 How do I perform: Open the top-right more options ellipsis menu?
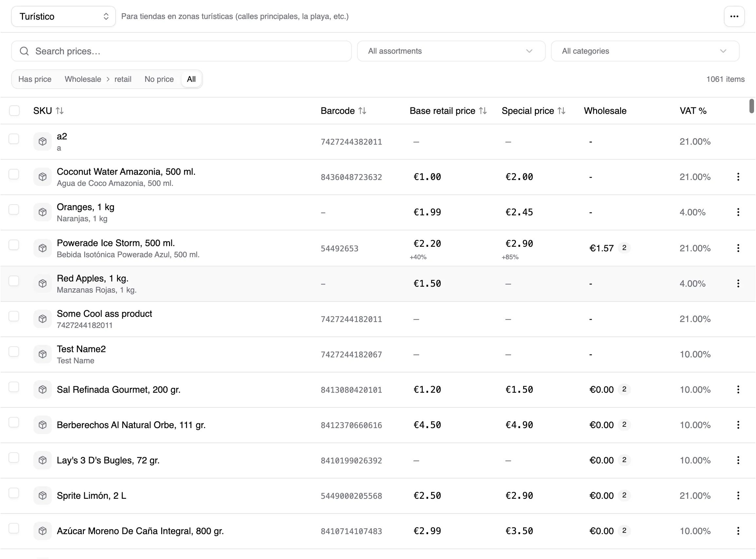pyautogui.click(x=734, y=16)
